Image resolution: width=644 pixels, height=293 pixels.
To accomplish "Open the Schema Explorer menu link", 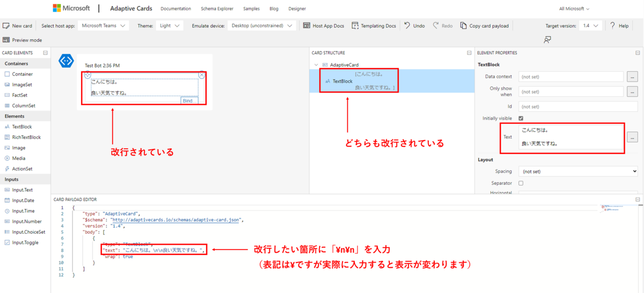I will tap(217, 9).
